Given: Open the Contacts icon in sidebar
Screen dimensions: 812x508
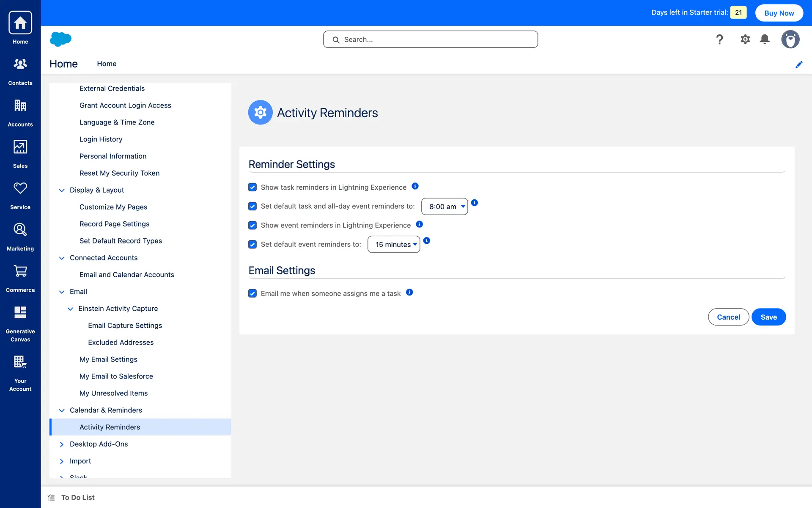Looking at the screenshot, I should point(20,64).
